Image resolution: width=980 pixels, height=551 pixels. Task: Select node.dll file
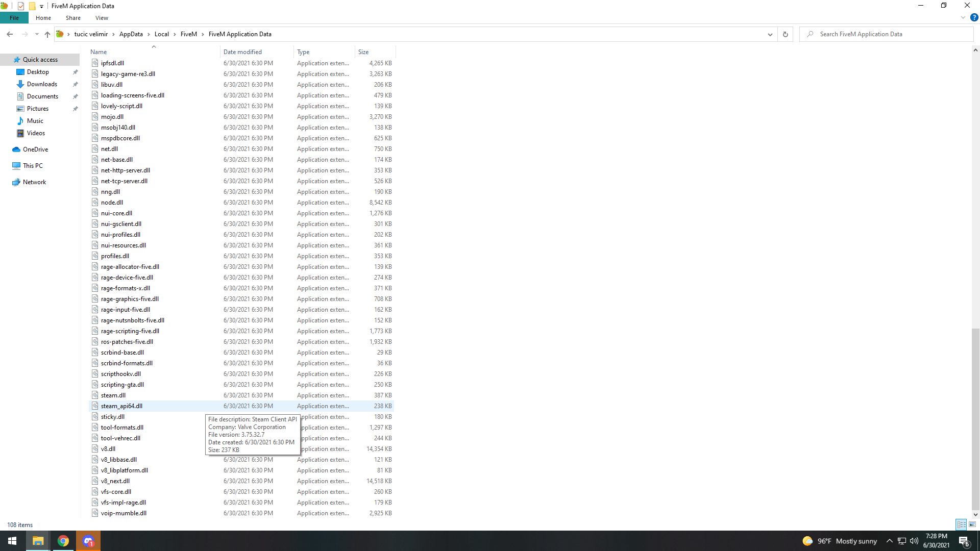tap(241, 203)
